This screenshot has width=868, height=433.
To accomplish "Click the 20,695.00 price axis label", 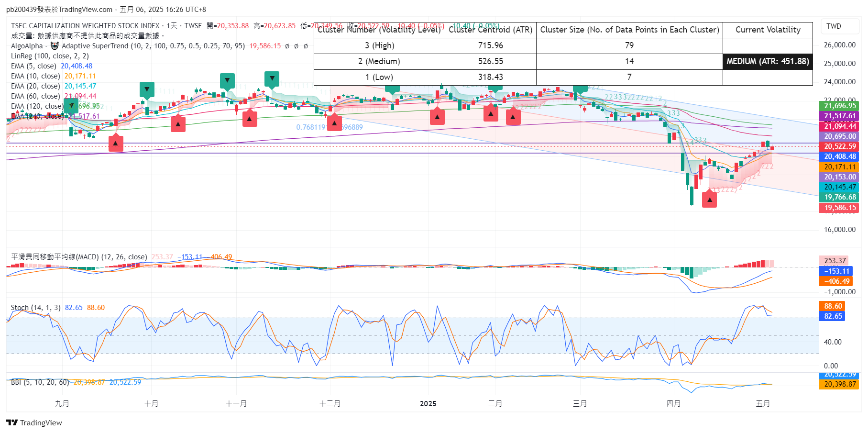I will pos(840,136).
